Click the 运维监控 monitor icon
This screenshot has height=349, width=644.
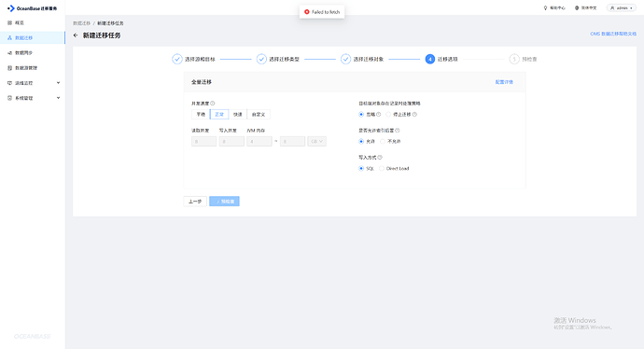click(x=9, y=83)
